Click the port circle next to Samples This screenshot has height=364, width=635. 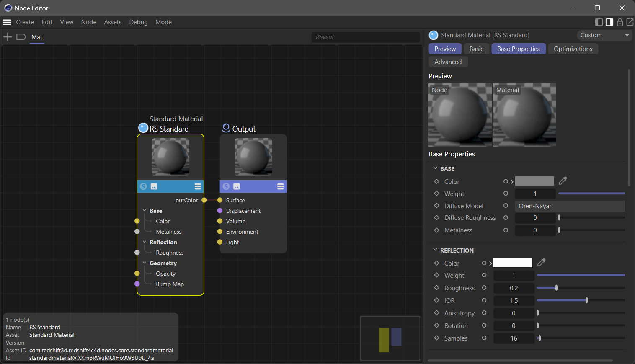coord(484,338)
